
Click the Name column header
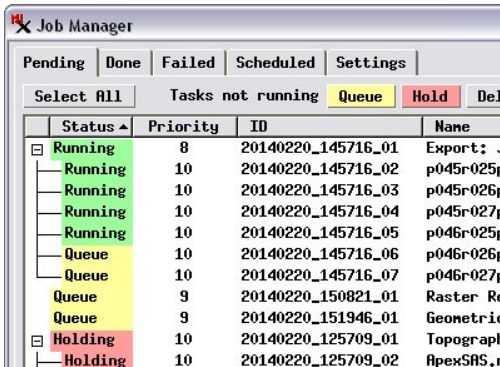tap(461, 127)
